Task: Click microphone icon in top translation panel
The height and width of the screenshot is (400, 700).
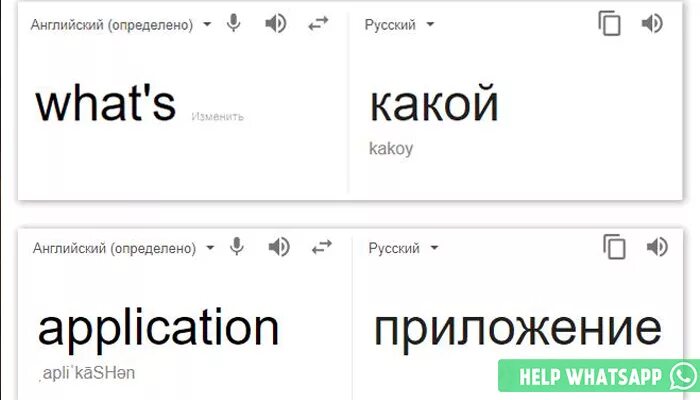Action: click(x=233, y=23)
